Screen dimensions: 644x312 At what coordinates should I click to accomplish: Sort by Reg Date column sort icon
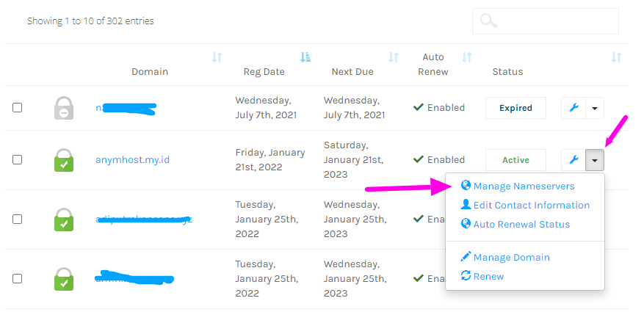[305, 57]
